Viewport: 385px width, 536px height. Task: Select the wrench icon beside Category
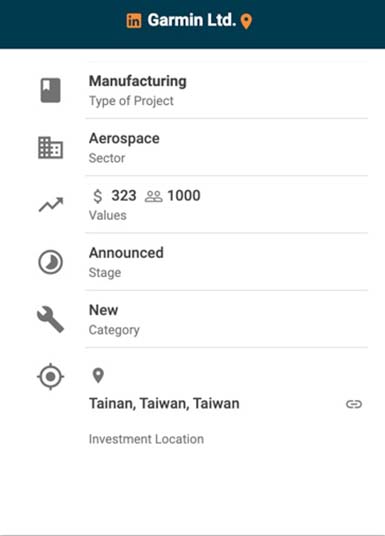(x=51, y=319)
